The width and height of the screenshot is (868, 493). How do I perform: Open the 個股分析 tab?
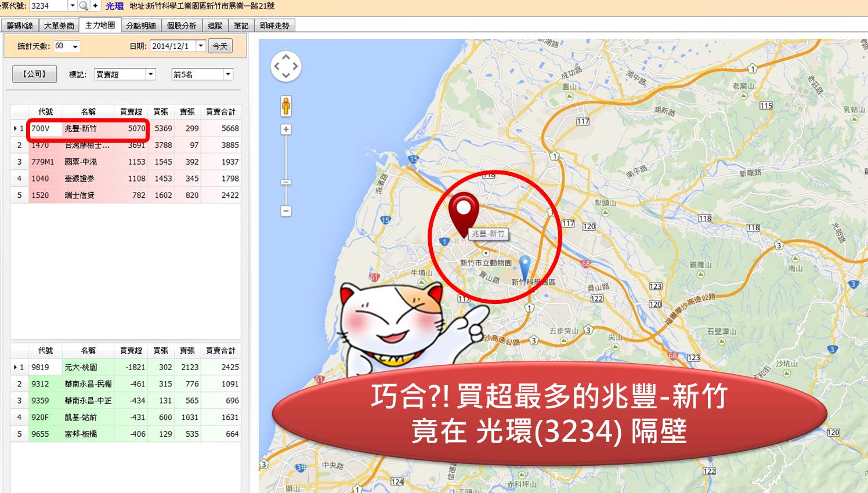point(182,26)
